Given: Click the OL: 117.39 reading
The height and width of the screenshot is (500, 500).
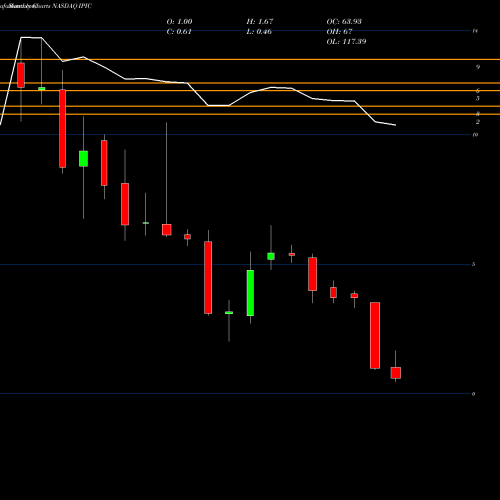Looking at the screenshot, I should click(346, 42).
